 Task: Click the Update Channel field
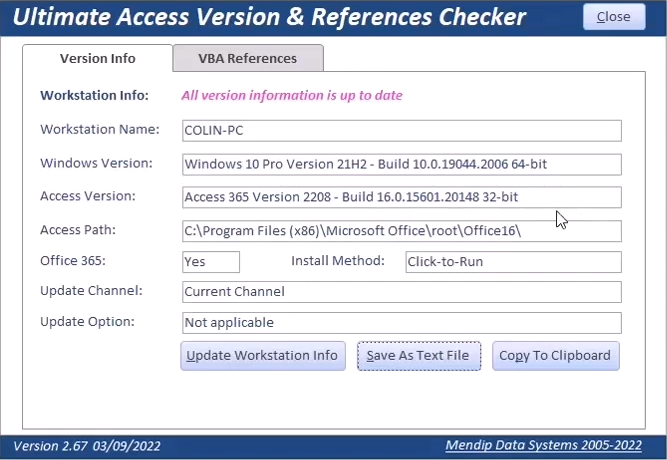(x=402, y=292)
